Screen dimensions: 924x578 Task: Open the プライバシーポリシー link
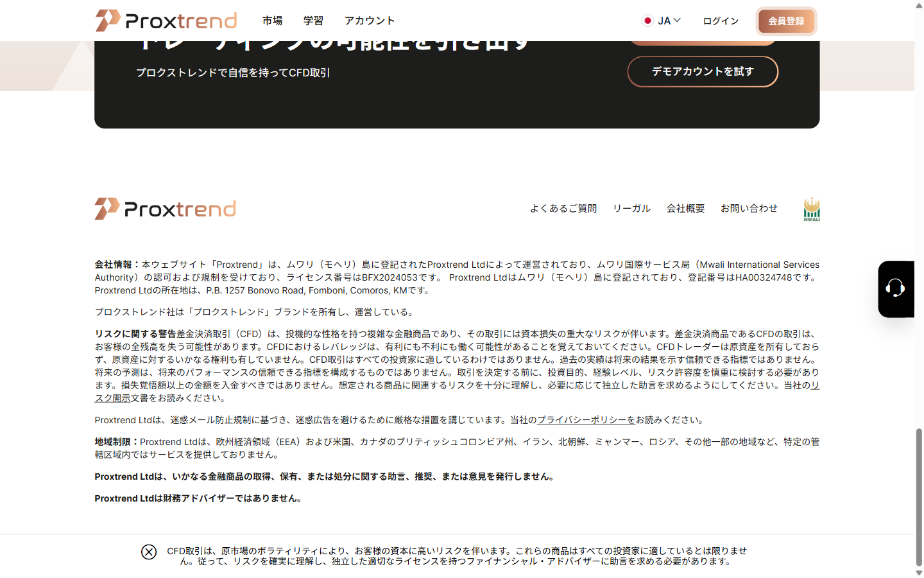[586, 420]
